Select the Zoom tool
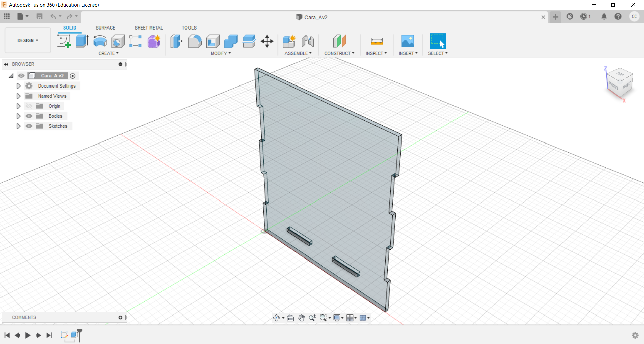The height and width of the screenshot is (344, 644). [x=312, y=318]
